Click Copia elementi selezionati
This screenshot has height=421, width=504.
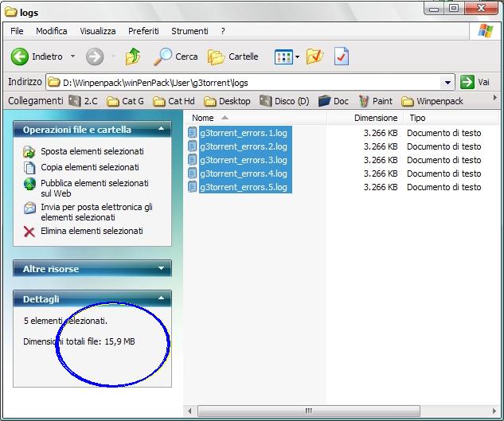point(90,167)
